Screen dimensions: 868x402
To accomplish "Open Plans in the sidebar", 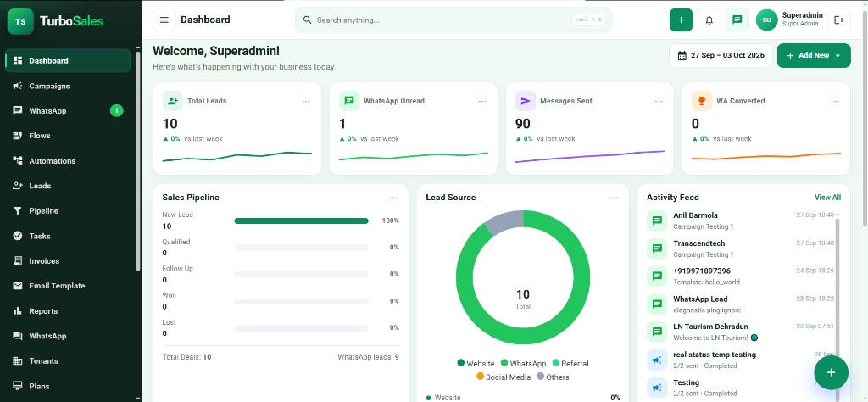I will pos(68,386).
